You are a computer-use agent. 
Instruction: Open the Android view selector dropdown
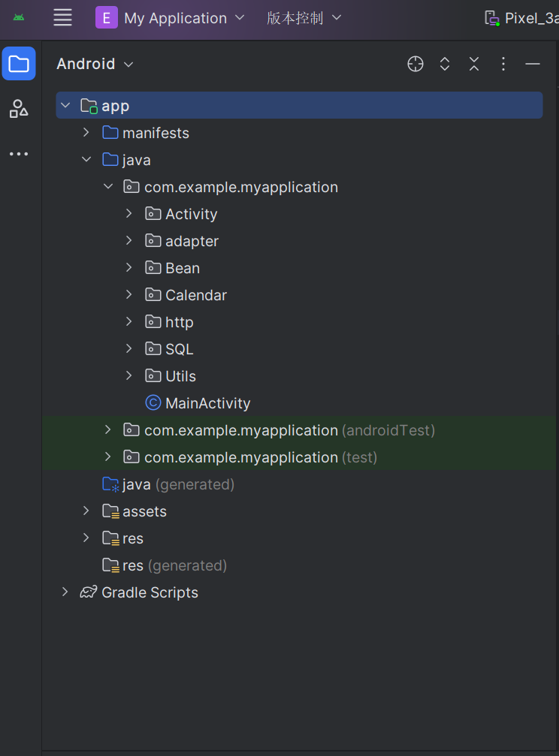(x=95, y=64)
